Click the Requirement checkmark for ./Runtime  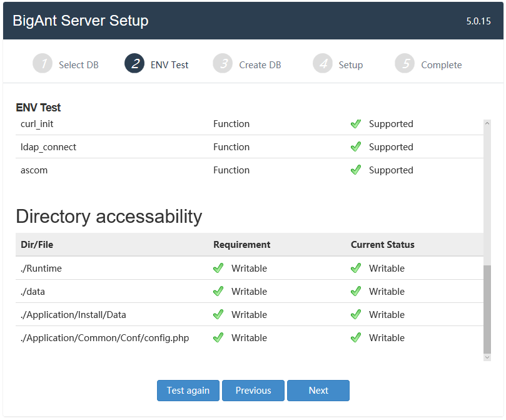coord(218,269)
